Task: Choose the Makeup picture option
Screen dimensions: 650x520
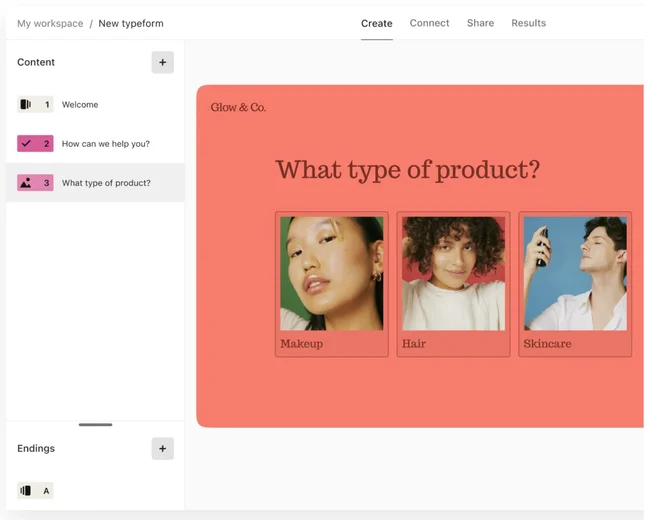Action: [331, 283]
